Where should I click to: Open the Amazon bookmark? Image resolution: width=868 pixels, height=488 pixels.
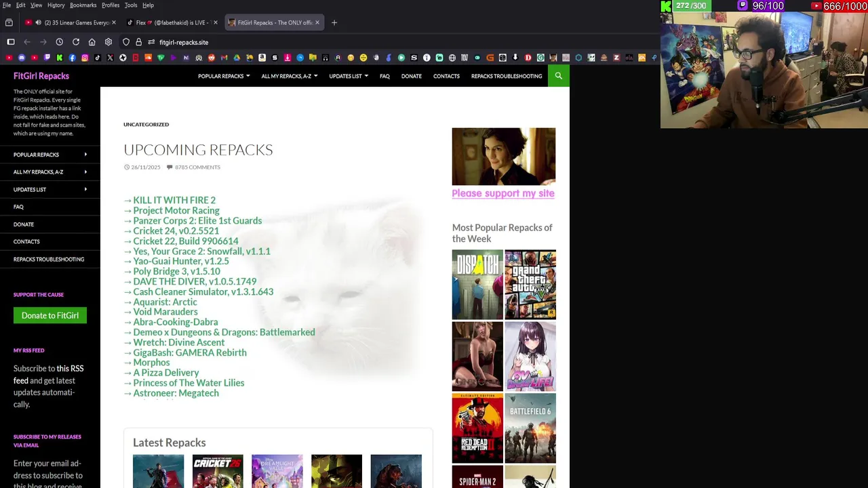(262, 58)
